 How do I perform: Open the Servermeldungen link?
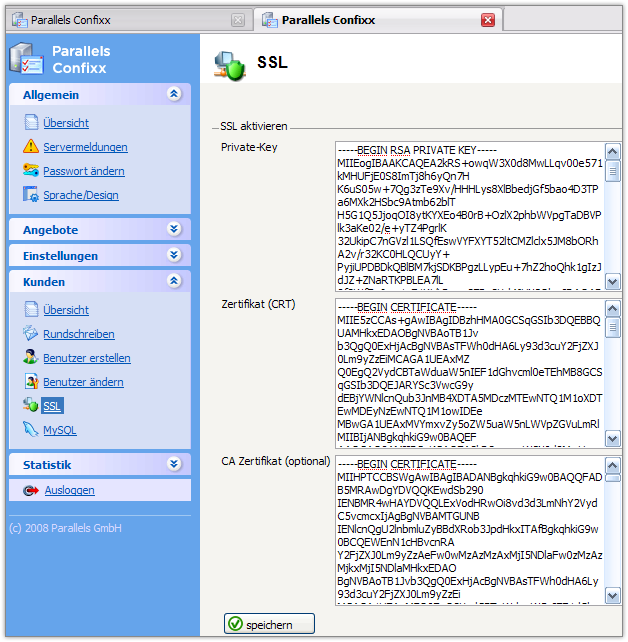[x=85, y=147]
